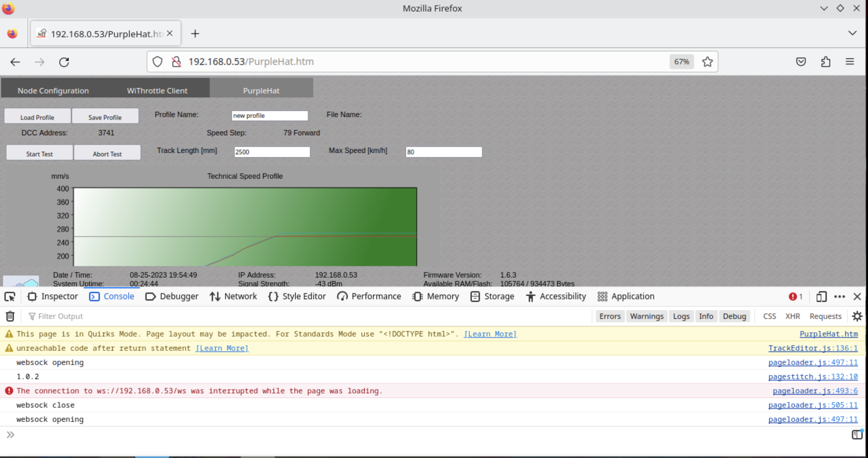The height and width of the screenshot is (458, 868).
Task: Clear the console output with trash icon
Action: click(10, 316)
